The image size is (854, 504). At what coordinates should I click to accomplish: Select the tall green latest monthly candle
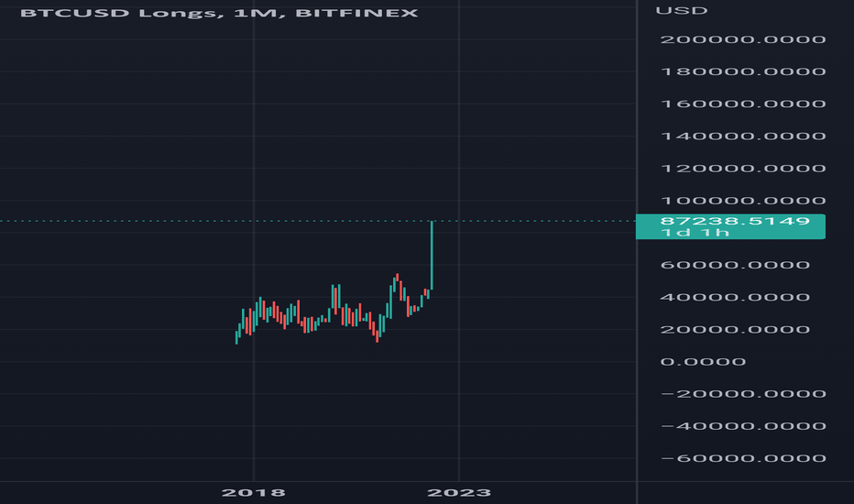[432, 255]
